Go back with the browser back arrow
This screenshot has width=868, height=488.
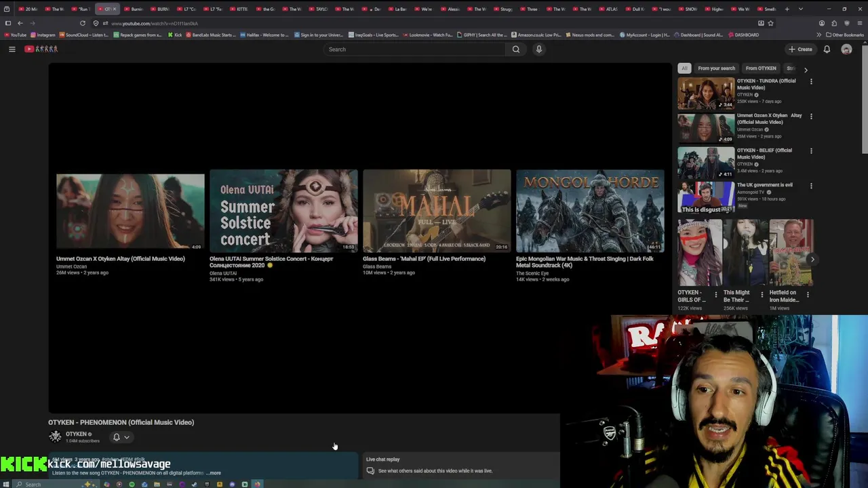click(x=20, y=23)
